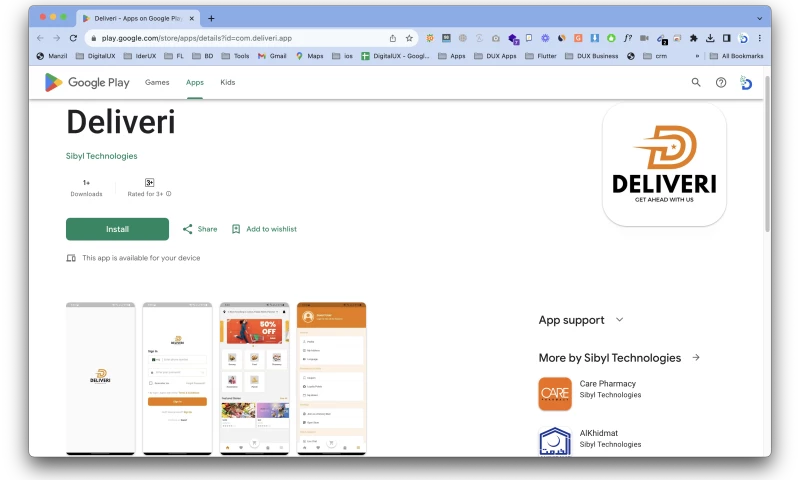The height and width of the screenshot is (480, 800).
Task: Click the Care Pharmacy app icon
Action: [x=555, y=394]
